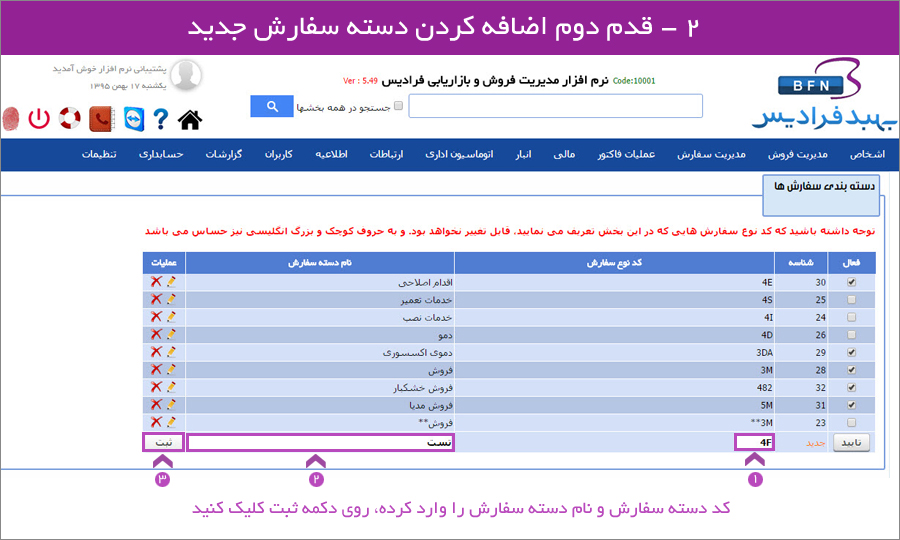This screenshot has height=540, width=900.
Task: Open the حسابداری menu
Action: (x=161, y=154)
